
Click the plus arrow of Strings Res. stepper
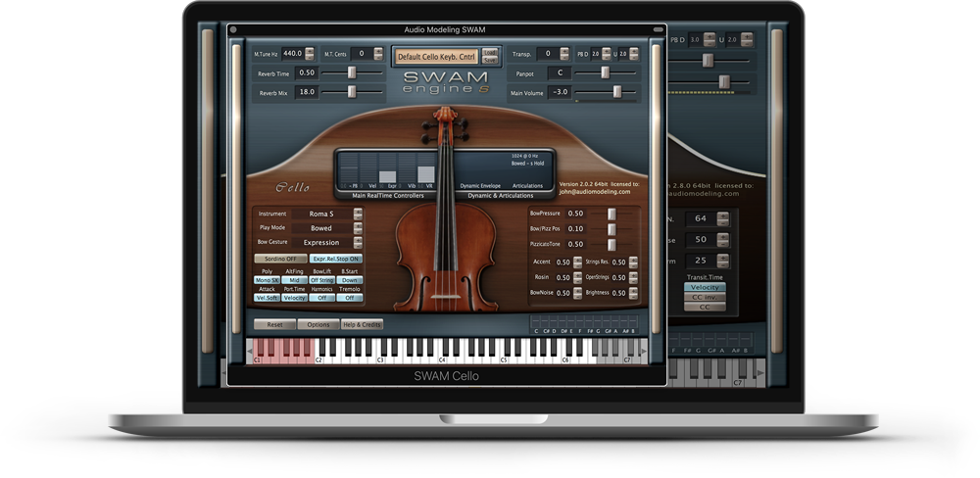coord(633,260)
